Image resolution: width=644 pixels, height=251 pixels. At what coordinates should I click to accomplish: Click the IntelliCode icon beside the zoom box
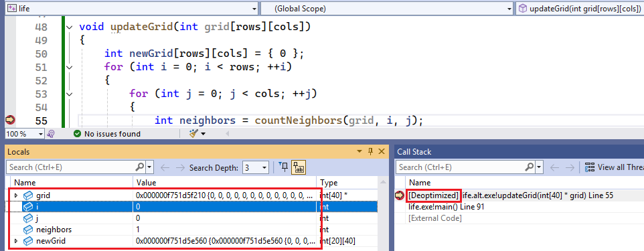point(51,133)
